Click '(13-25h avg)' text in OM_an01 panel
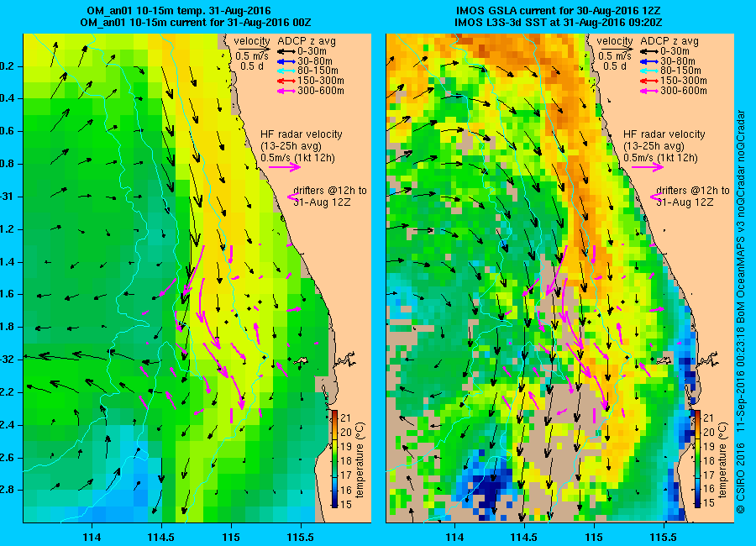The image size is (756, 546). tap(291, 146)
